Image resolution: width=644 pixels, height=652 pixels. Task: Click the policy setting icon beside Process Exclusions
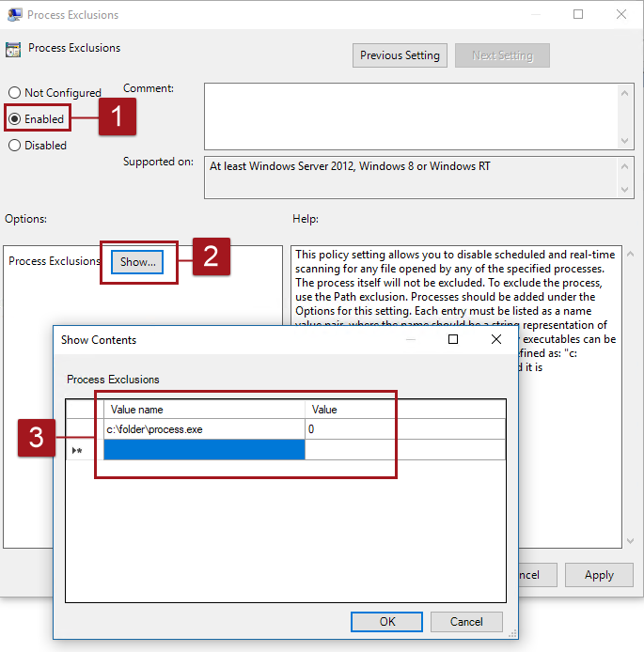coord(13,49)
